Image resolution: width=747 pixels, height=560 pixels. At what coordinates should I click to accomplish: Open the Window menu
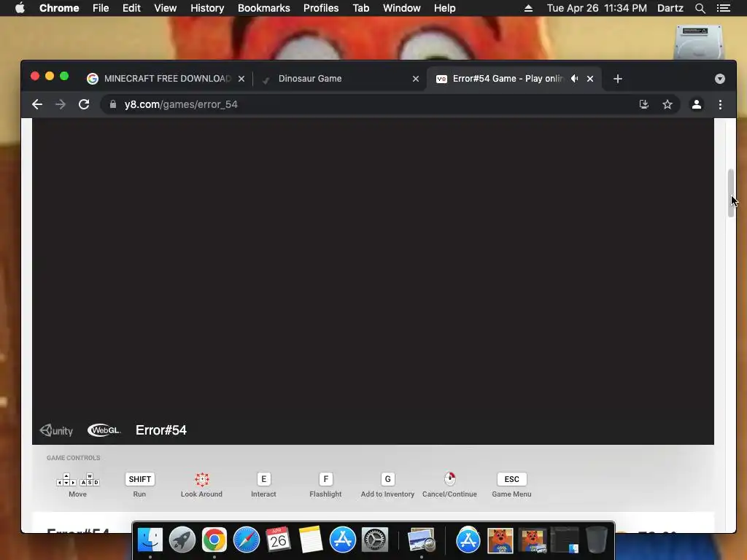click(x=402, y=8)
